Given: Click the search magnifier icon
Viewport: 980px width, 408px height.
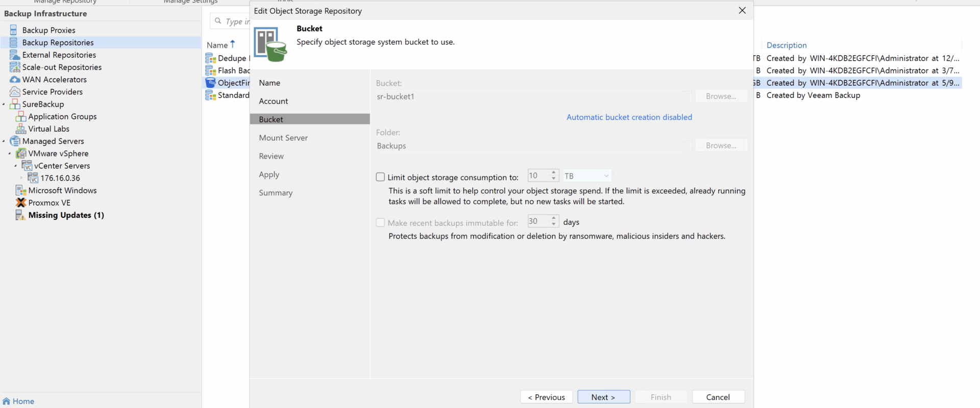Looking at the screenshot, I should pos(218,21).
